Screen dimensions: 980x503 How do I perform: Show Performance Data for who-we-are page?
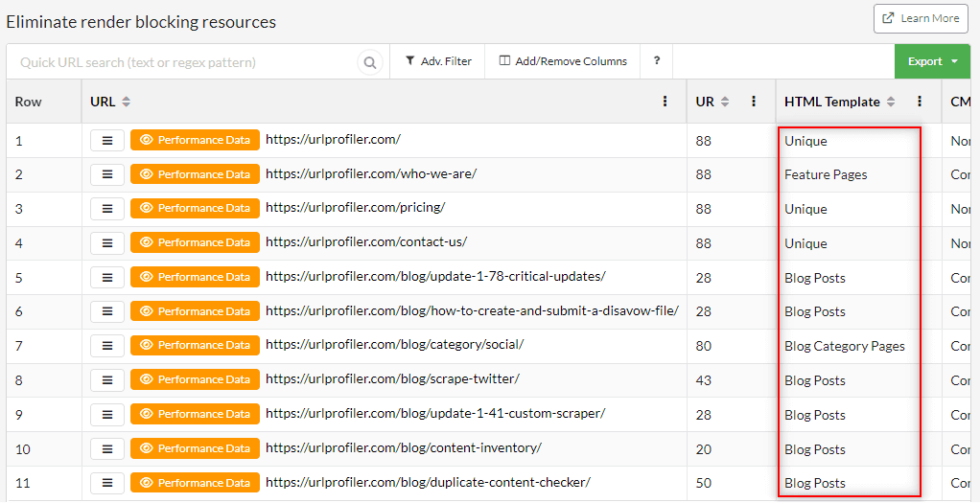pos(195,174)
